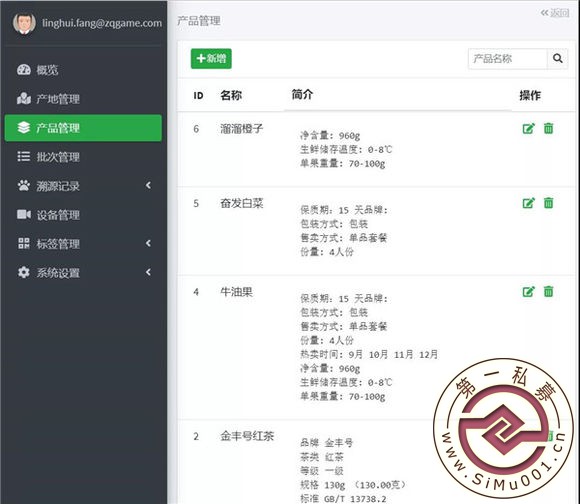Viewport: 580px width, 504px height.
Task: Click the 产品名称 search input field
Action: [x=508, y=58]
